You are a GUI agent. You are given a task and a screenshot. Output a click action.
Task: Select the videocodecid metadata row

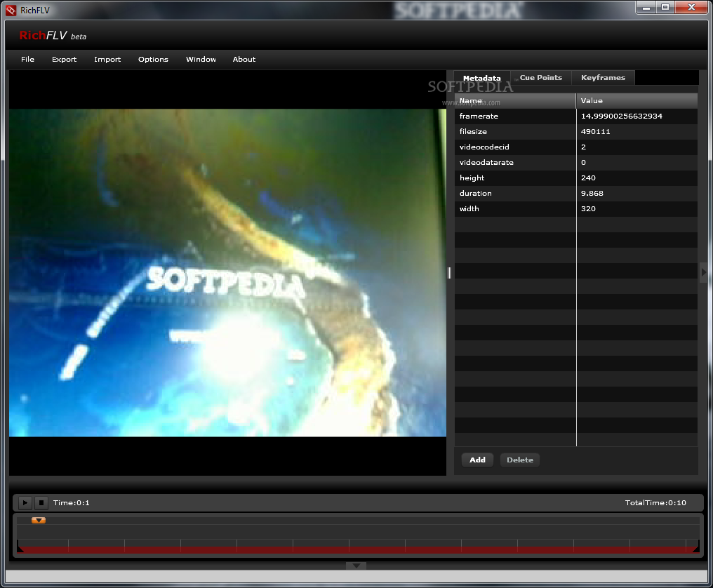pos(576,147)
